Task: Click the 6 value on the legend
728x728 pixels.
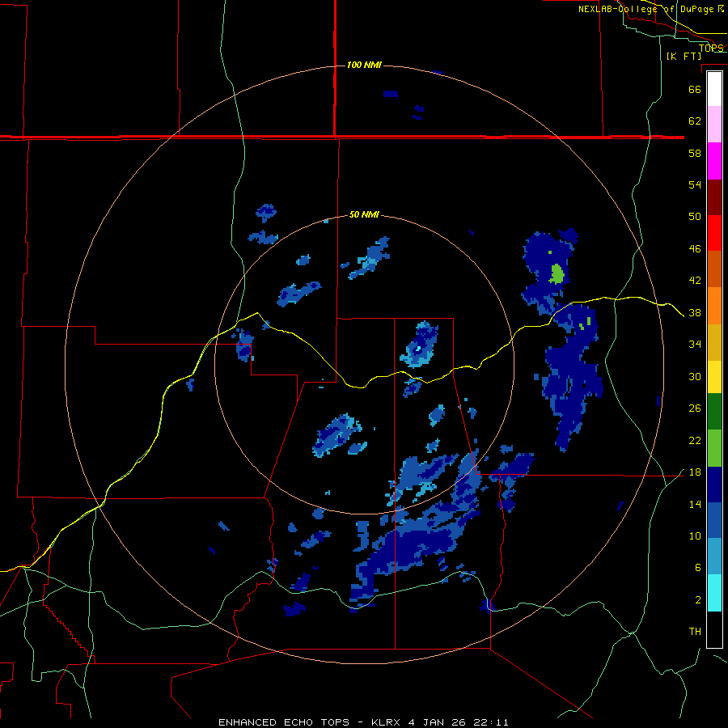Action: tap(698, 568)
